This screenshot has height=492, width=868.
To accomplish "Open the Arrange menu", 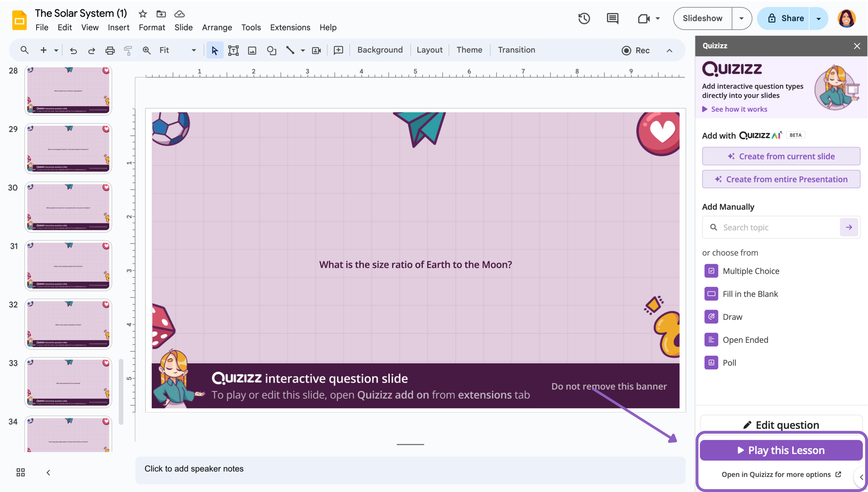I will pyautogui.click(x=217, y=27).
